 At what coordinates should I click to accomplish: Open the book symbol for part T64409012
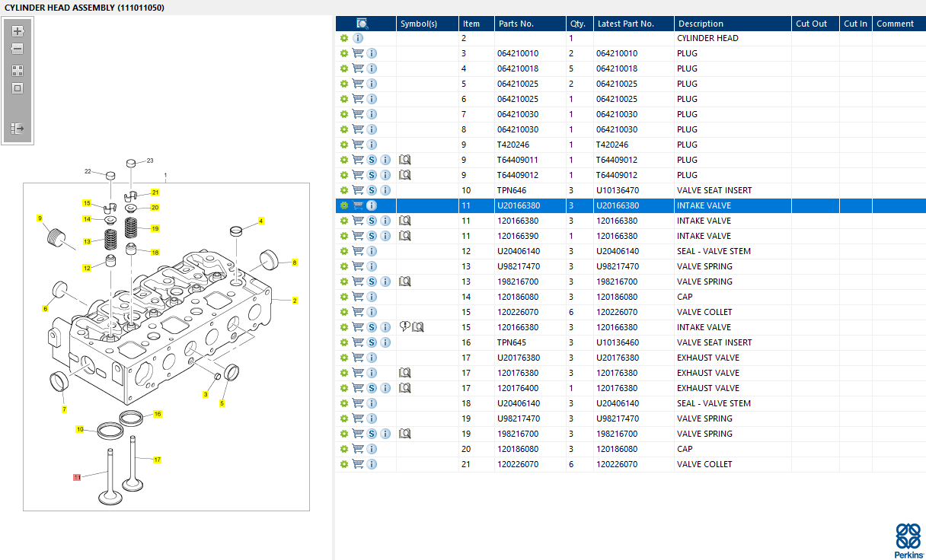405,175
